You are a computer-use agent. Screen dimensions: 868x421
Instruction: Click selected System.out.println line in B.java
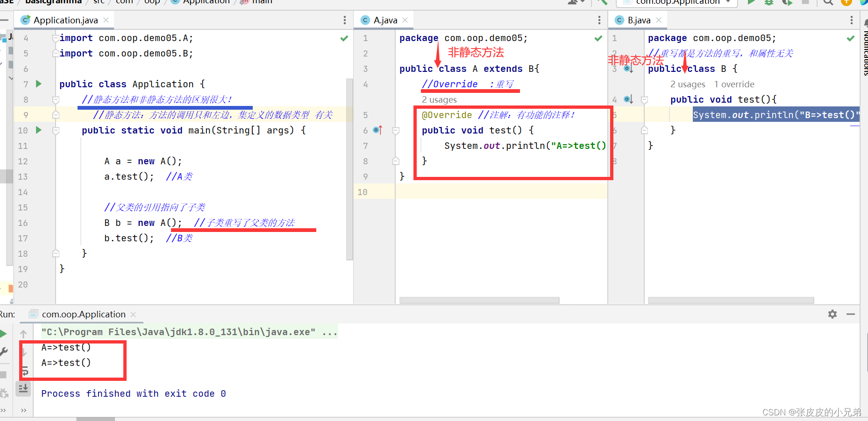pos(776,115)
